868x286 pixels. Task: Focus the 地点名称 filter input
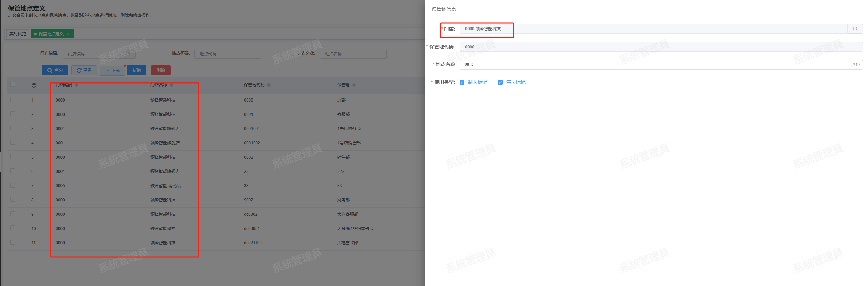point(353,54)
